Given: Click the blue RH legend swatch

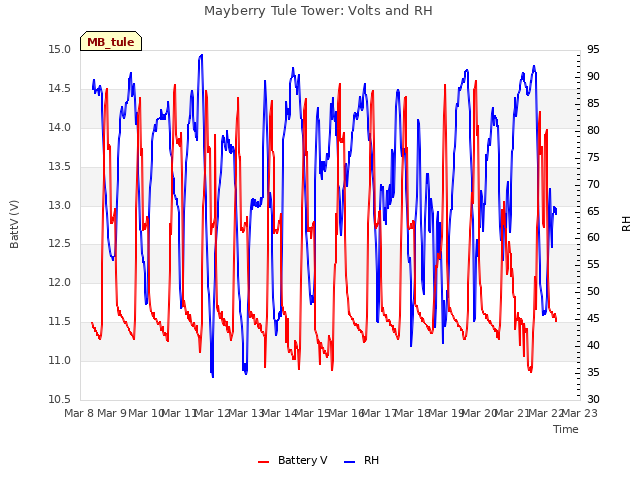Looking at the screenshot, I should tap(350, 462).
